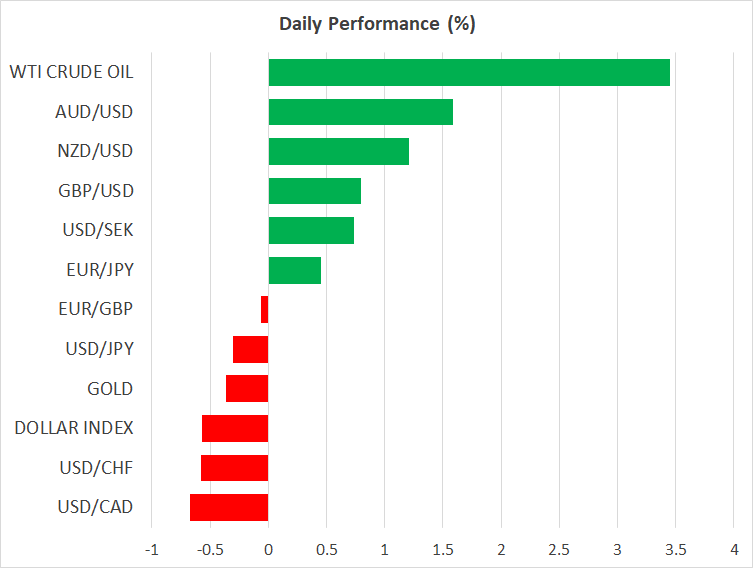753x568 pixels.
Task: Select the WTI CRUDE OIL green bar
Action: tap(469, 72)
